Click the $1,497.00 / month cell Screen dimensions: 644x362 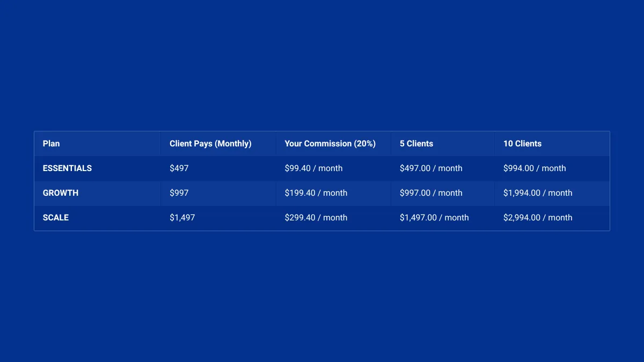(x=443, y=218)
